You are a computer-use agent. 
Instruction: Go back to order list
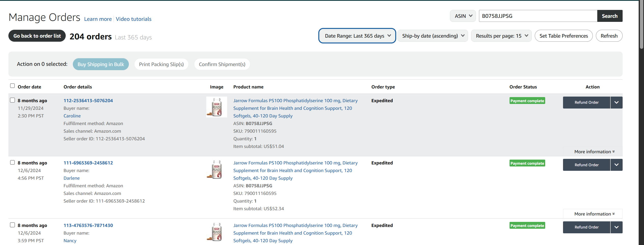pyautogui.click(x=37, y=36)
